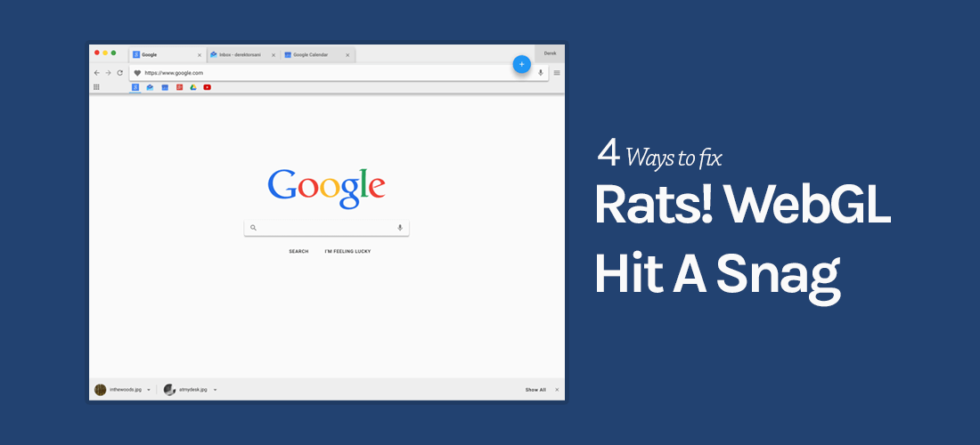Close the downloads bar

tap(557, 390)
